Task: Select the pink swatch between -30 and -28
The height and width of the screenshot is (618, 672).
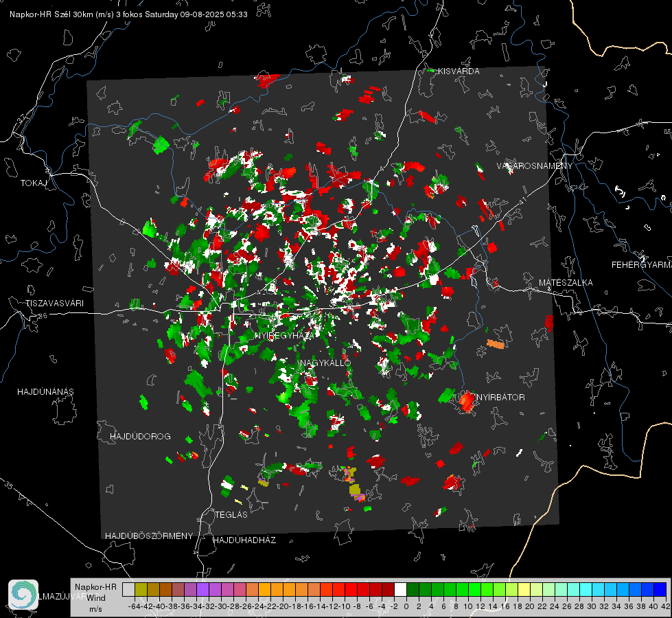Action: [x=227, y=590]
